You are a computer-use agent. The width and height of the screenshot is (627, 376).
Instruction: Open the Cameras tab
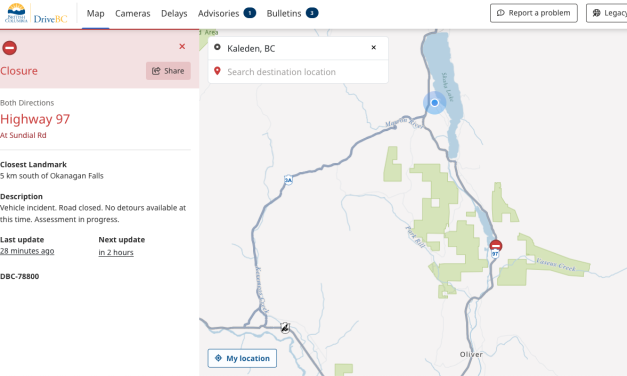(133, 14)
